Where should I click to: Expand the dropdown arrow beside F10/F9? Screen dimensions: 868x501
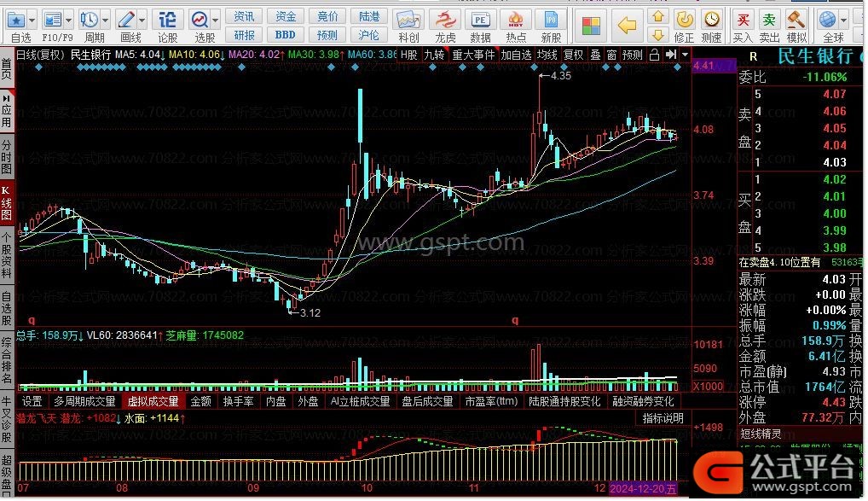(x=69, y=21)
